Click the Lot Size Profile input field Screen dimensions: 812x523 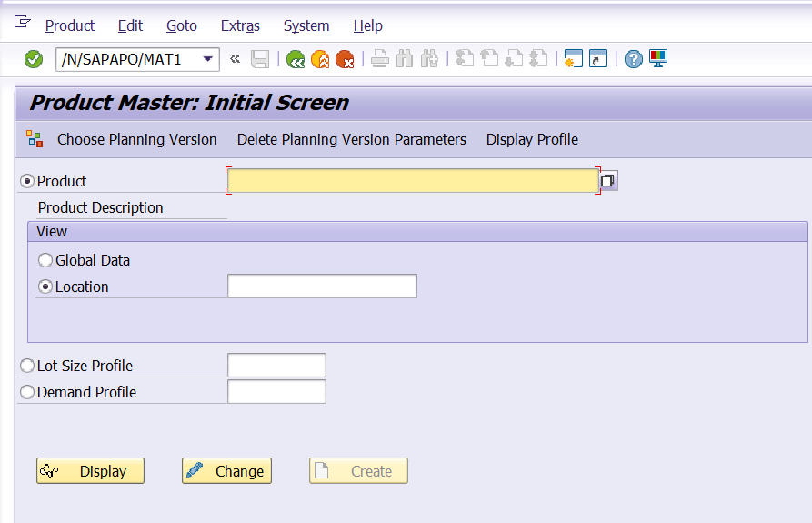276,365
